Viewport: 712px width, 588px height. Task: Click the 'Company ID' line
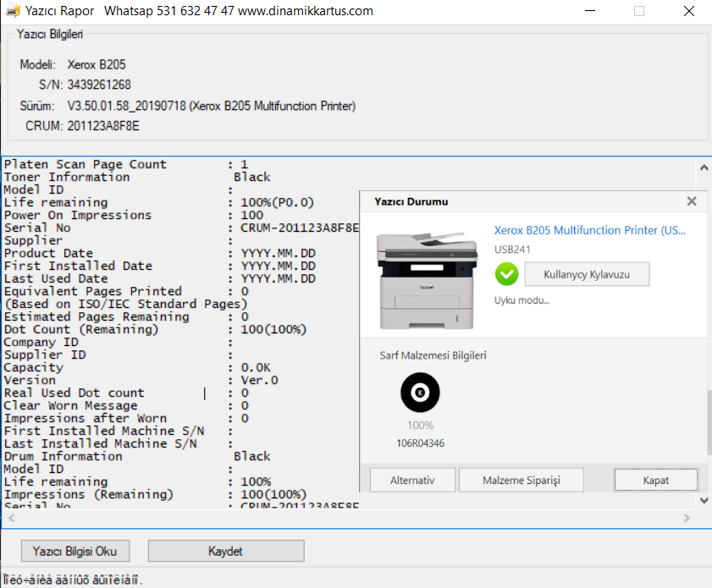118,342
